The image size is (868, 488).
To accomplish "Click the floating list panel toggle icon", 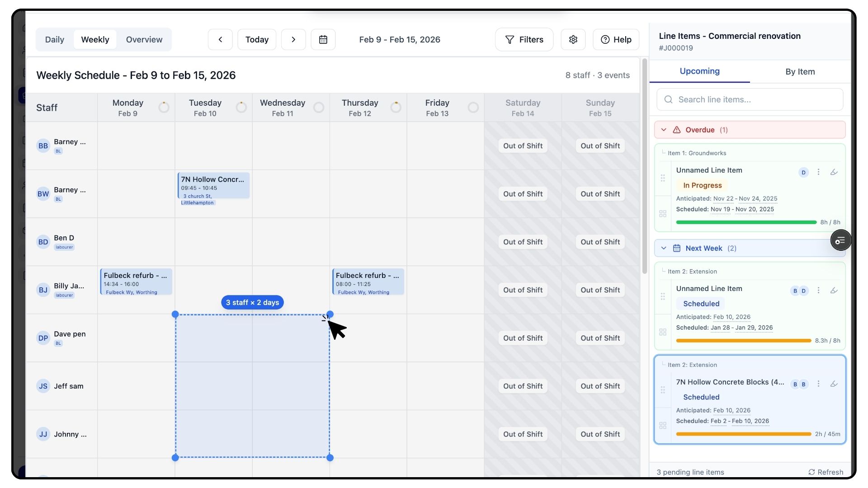I will click(840, 240).
